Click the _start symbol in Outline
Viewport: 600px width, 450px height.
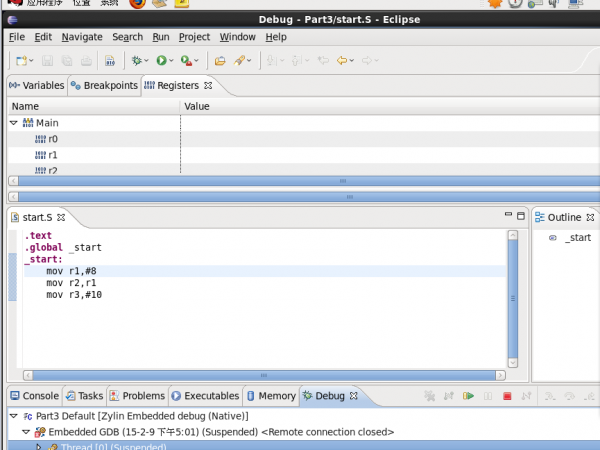coord(577,238)
